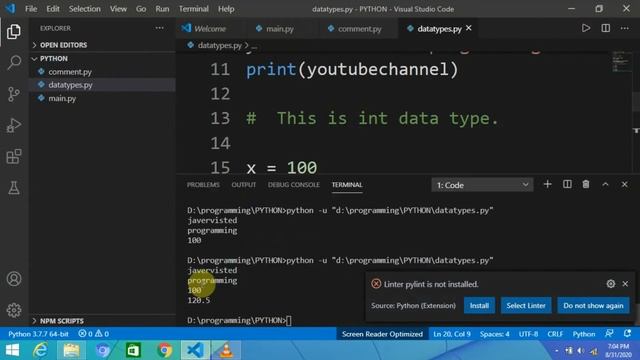This screenshot has width=640, height=360.
Task: Click Screen Reader Optimized status item
Action: click(x=382, y=333)
